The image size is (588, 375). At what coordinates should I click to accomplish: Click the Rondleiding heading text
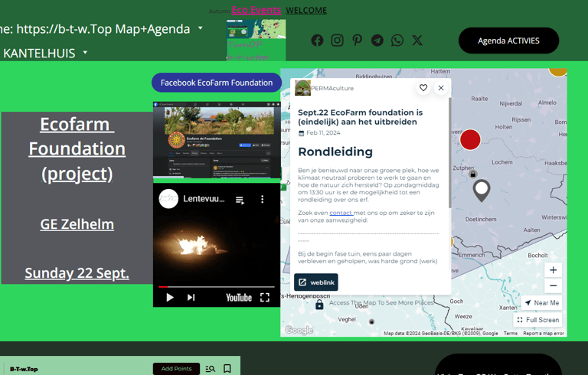click(x=335, y=152)
